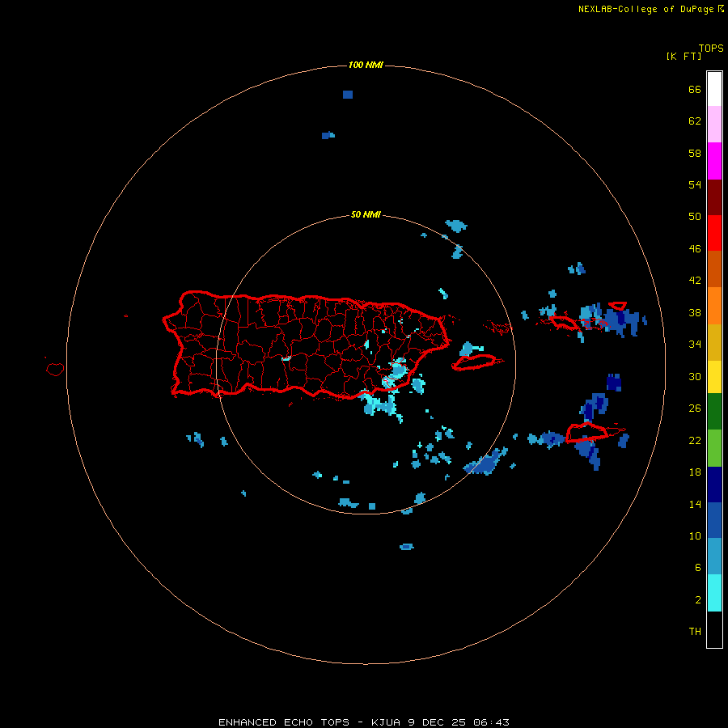The image size is (728, 728).
Task: Click the light green legend swatch
Action: coord(714,448)
